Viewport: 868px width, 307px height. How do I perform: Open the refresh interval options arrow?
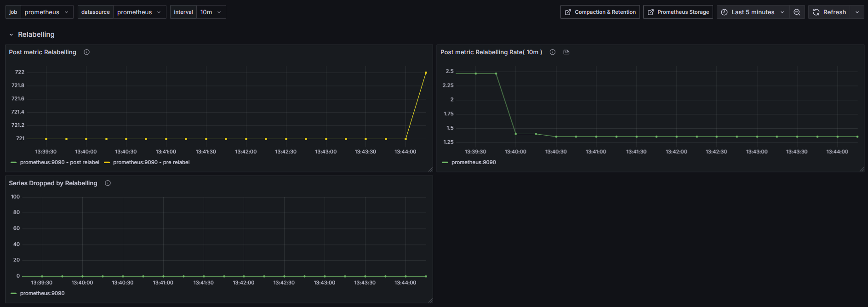pyautogui.click(x=857, y=12)
